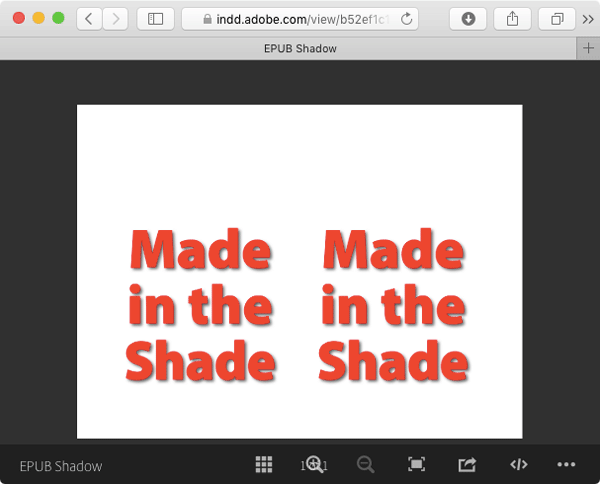The width and height of the screenshot is (600, 484).
Task: Open a new tab with plus button
Action: coord(588,48)
